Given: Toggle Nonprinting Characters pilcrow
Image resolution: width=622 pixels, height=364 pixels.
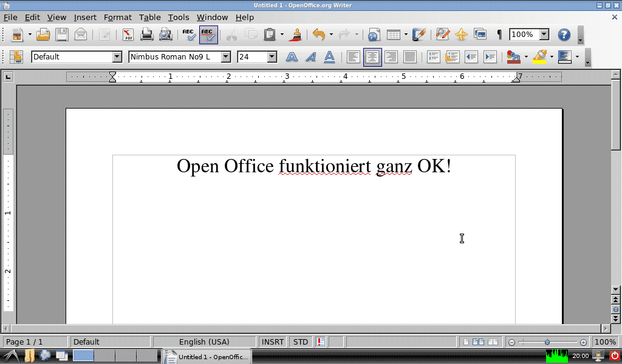Looking at the screenshot, I should tap(499, 35).
